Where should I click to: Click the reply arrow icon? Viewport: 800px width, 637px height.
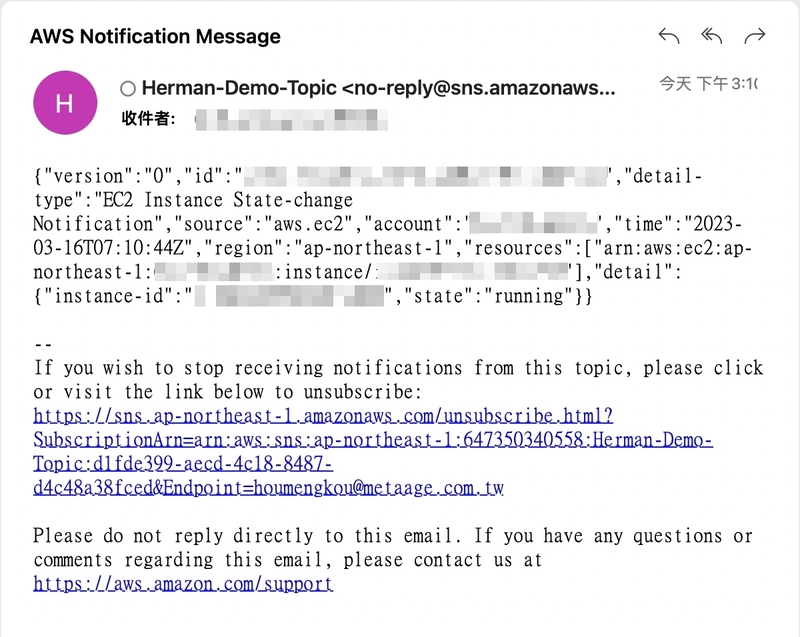pyautogui.click(x=669, y=36)
